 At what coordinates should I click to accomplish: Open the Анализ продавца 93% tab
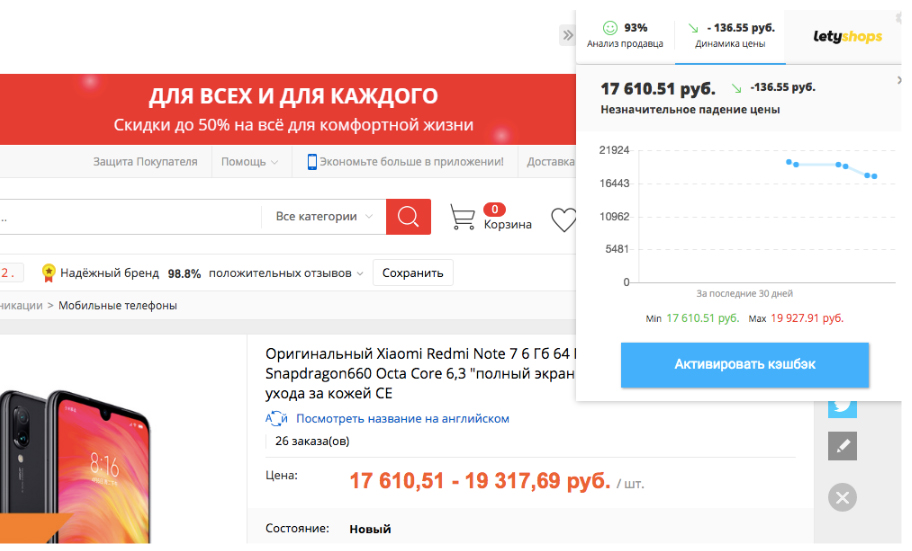(625, 35)
